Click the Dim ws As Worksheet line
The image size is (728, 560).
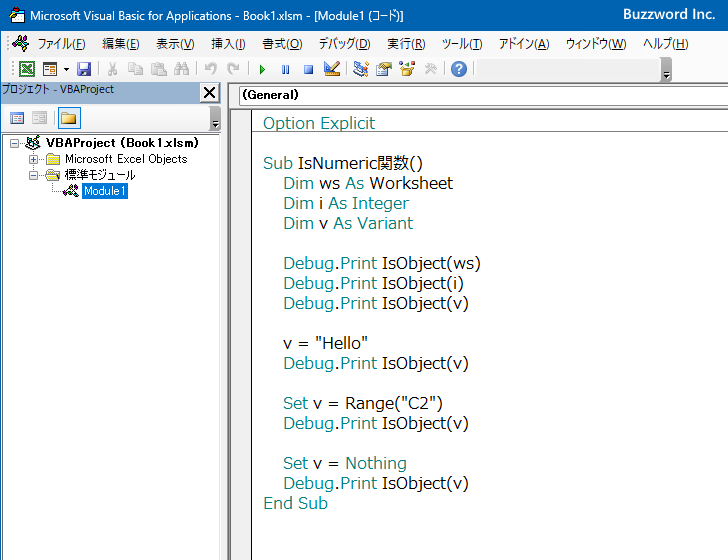[368, 183]
